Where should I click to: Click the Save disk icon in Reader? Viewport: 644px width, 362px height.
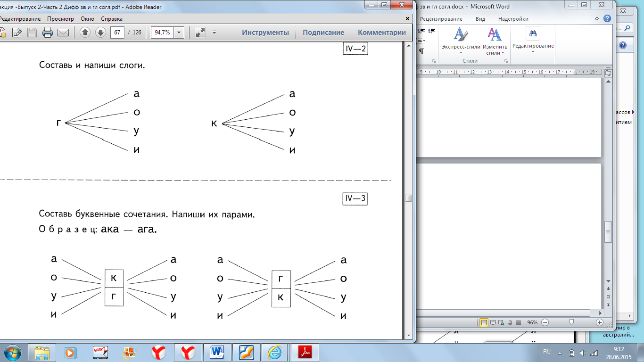pyautogui.click(x=32, y=33)
